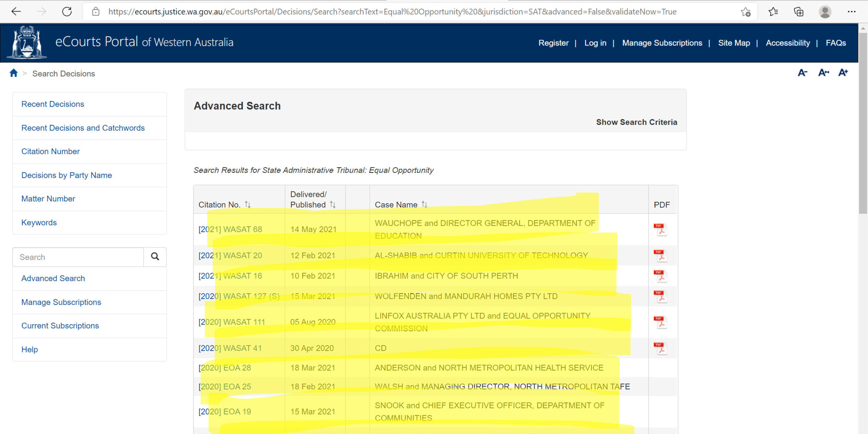Refresh the page in the browser
The height and width of the screenshot is (434, 868).
67,12
